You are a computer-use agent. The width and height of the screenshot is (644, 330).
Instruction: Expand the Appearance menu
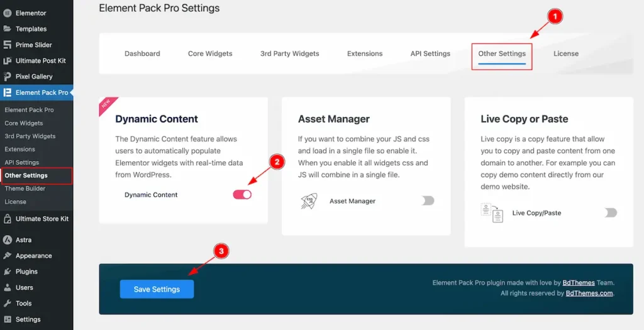click(33, 256)
